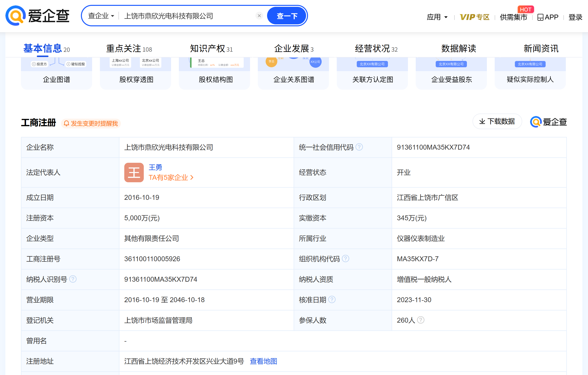Open the 企业受益股东 card
This screenshot has height=375, width=588.
[451, 74]
